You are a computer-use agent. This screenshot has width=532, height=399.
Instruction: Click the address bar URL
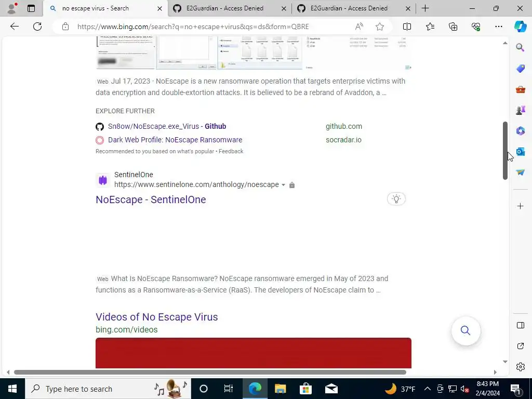193,26
